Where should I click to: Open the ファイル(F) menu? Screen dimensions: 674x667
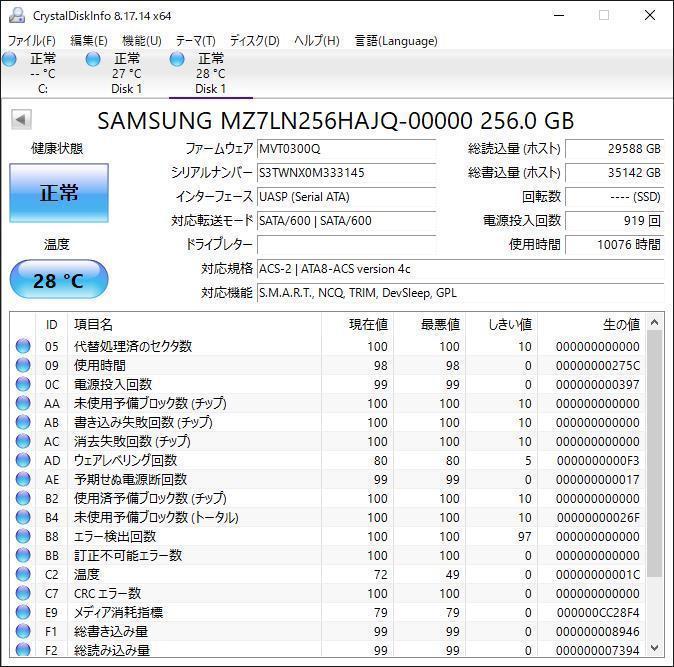[x=32, y=41]
